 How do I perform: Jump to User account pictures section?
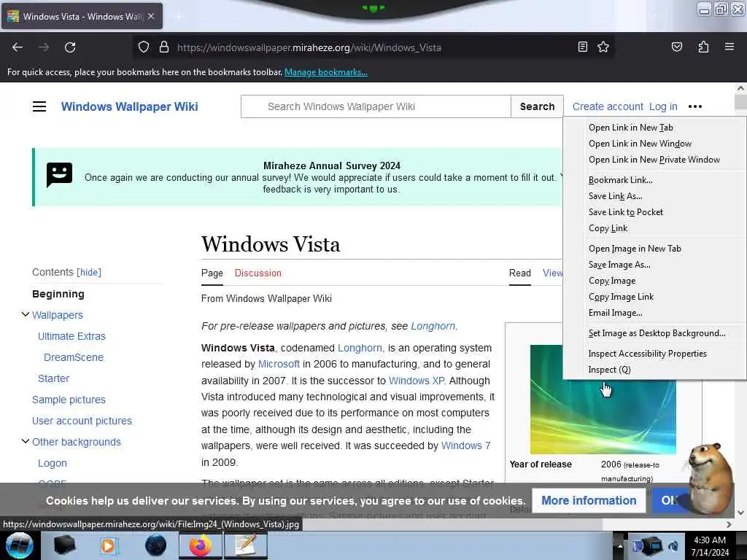82,421
